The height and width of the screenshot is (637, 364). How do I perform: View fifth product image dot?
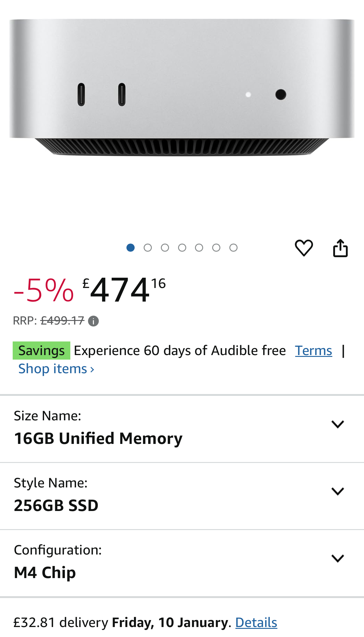(199, 248)
